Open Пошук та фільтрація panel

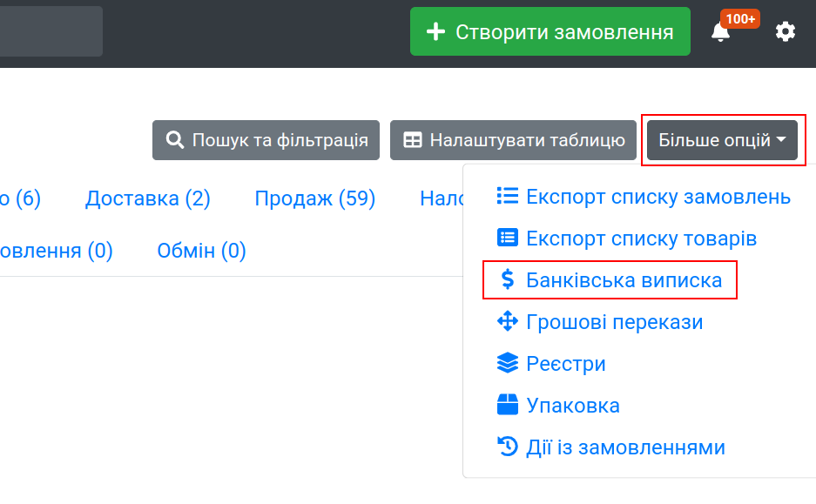coord(266,140)
